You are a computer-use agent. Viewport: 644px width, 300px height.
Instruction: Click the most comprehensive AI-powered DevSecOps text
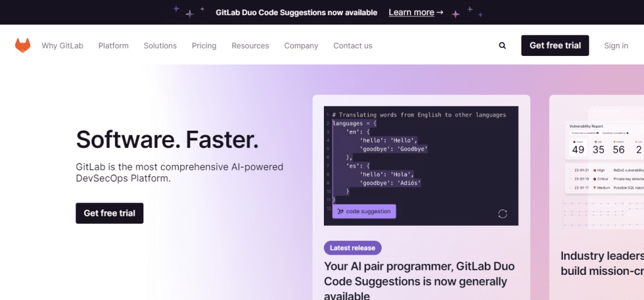179,172
